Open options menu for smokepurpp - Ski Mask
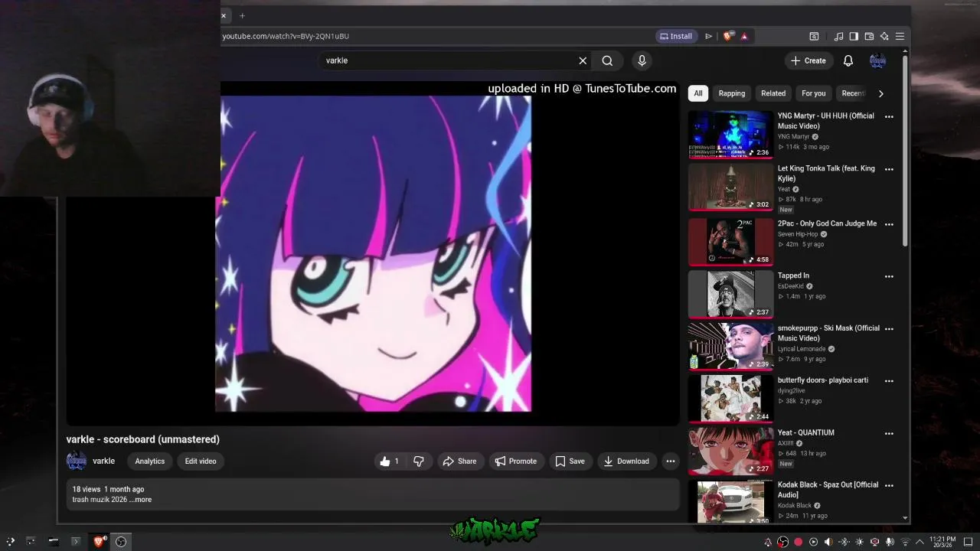Image resolution: width=980 pixels, height=551 pixels. tap(889, 329)
